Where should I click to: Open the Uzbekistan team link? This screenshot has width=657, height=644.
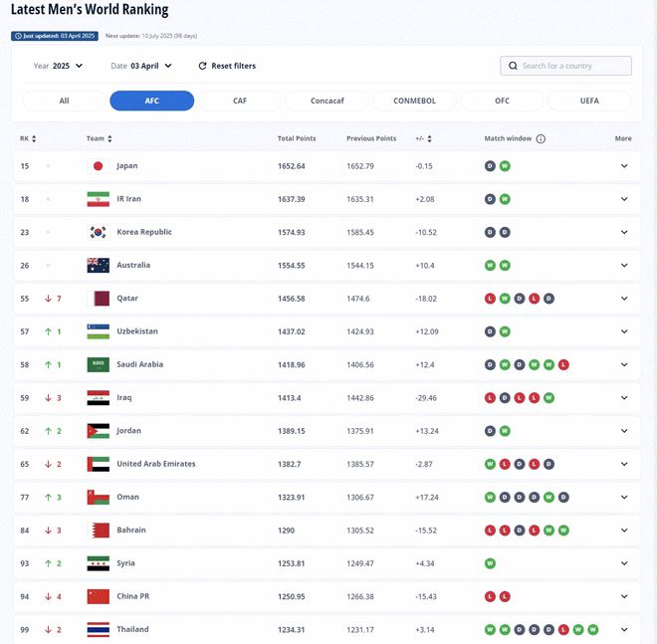tap(136, 331)
